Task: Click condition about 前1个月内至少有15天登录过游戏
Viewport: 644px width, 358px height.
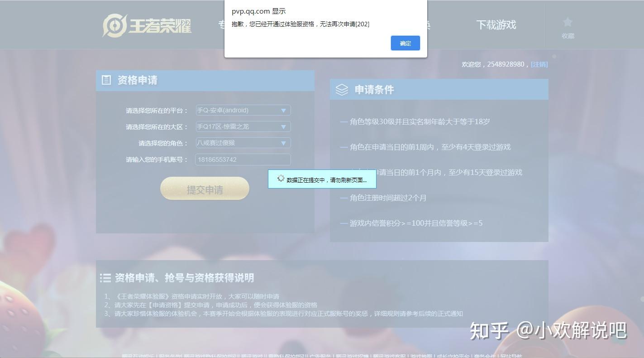Action: coord(436,172)
